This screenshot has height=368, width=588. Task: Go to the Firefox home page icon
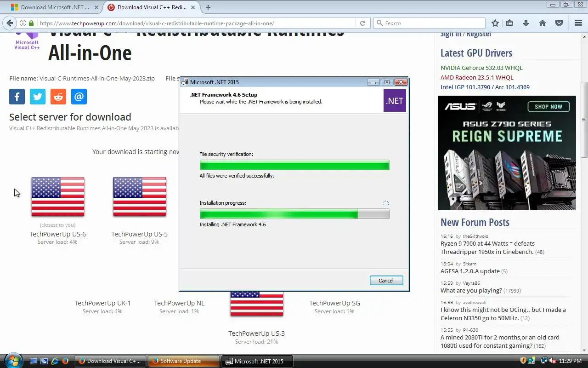click(x=543, y=23)
